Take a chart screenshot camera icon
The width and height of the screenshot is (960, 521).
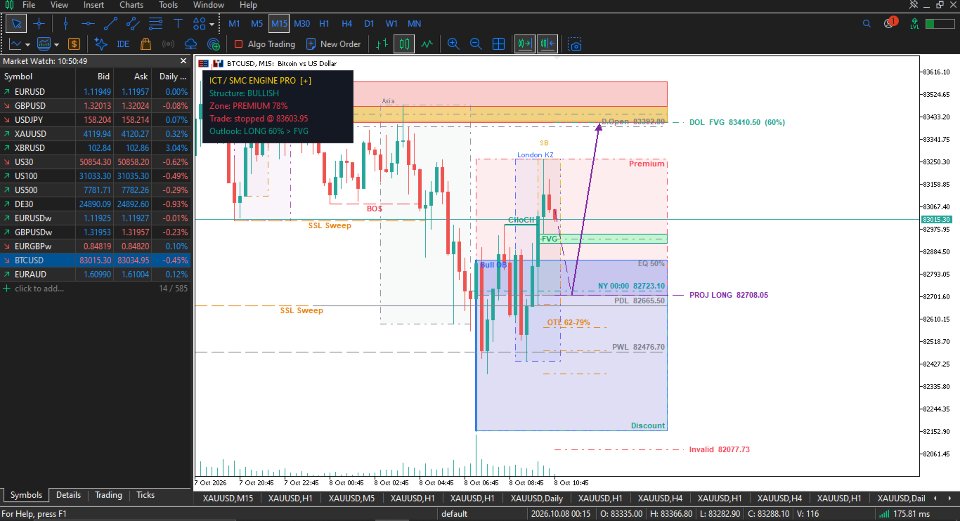coord(574,45)
